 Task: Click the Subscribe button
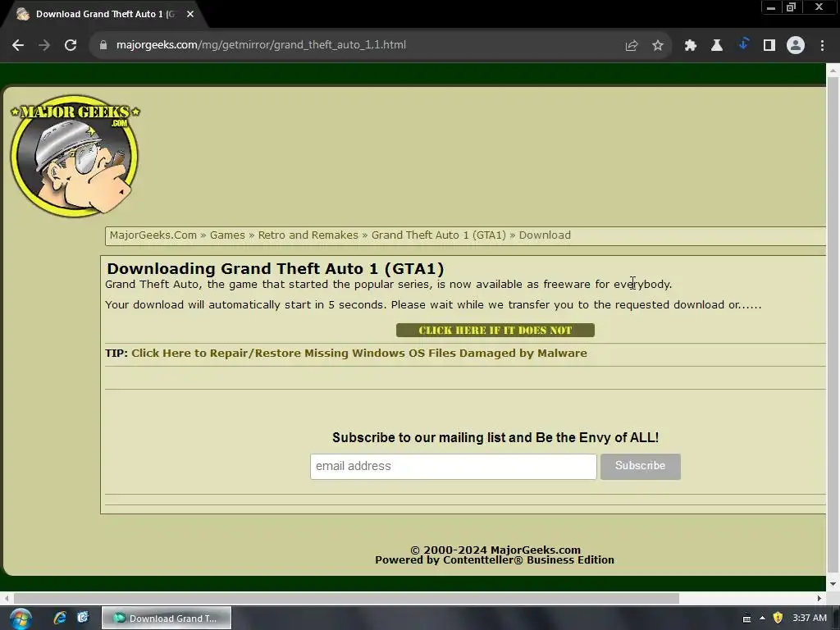tap(640, 467)
